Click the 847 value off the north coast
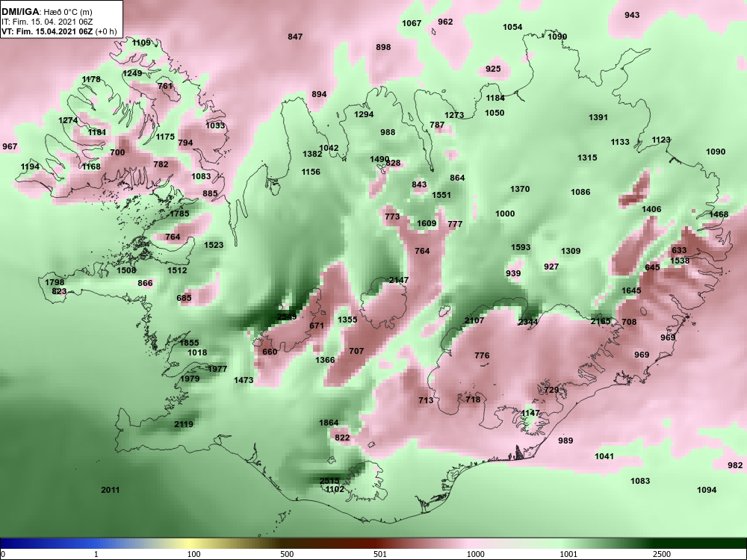Viewport: 747px width, 560px height. tap(295, 37)
